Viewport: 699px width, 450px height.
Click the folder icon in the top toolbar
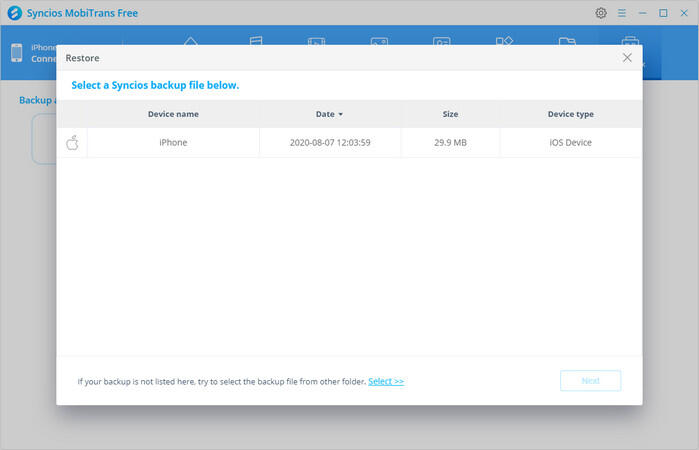click(x=567, y=44)
